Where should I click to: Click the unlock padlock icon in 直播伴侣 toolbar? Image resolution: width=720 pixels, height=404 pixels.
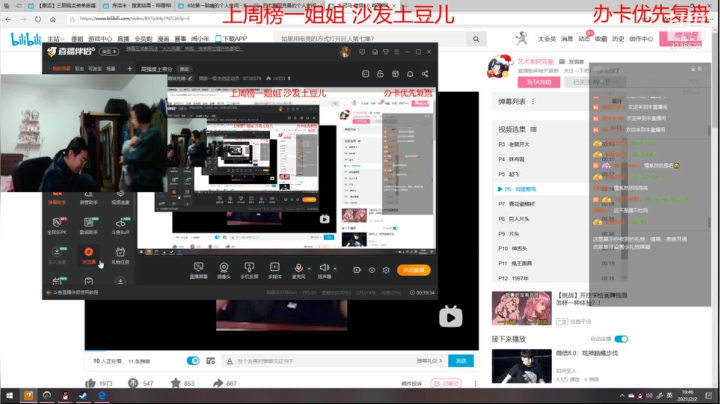click(380, 73)
